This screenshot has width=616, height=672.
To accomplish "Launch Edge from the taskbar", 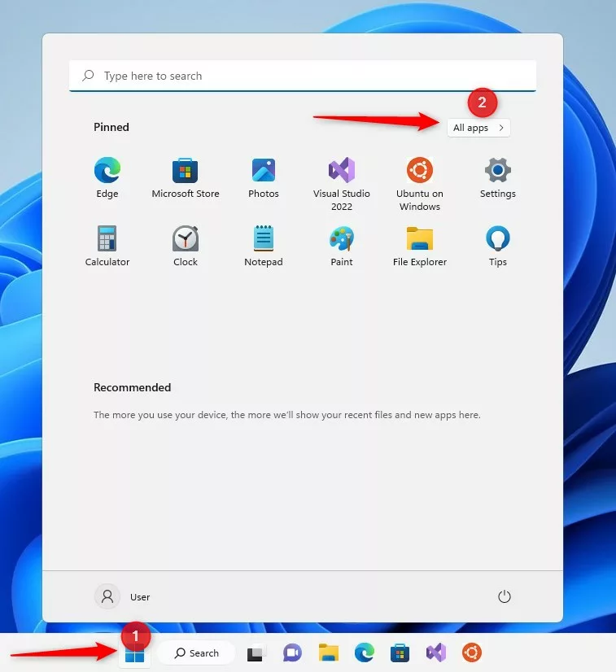I will (x=365, y=653).
